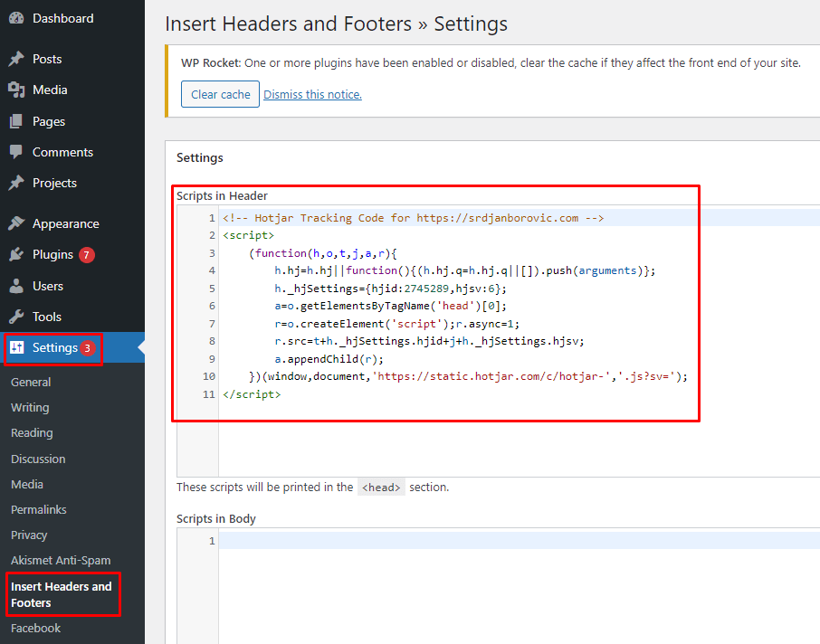Open Permalinks settings submenu
The width and height of the screenshot is (820, 644).
point(39,509)
